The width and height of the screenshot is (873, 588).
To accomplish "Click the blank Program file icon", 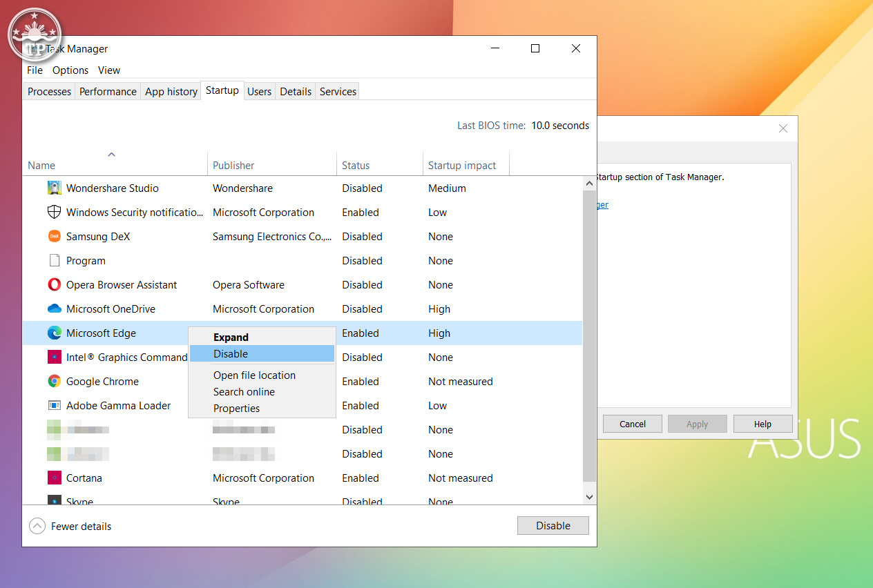I will (55, 260).
